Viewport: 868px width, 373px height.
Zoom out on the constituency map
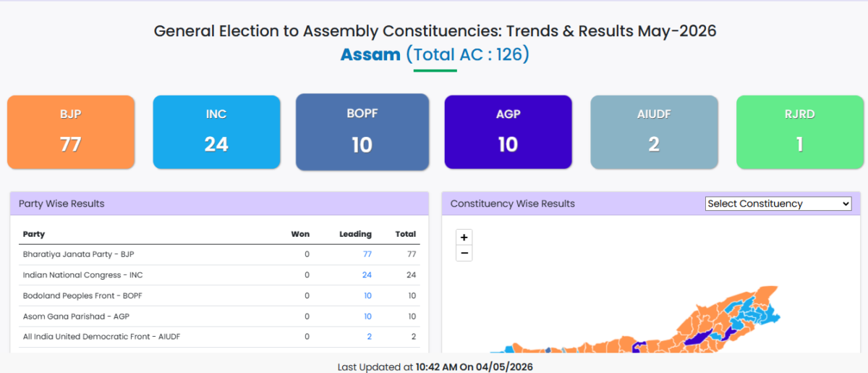click(464, 253)
